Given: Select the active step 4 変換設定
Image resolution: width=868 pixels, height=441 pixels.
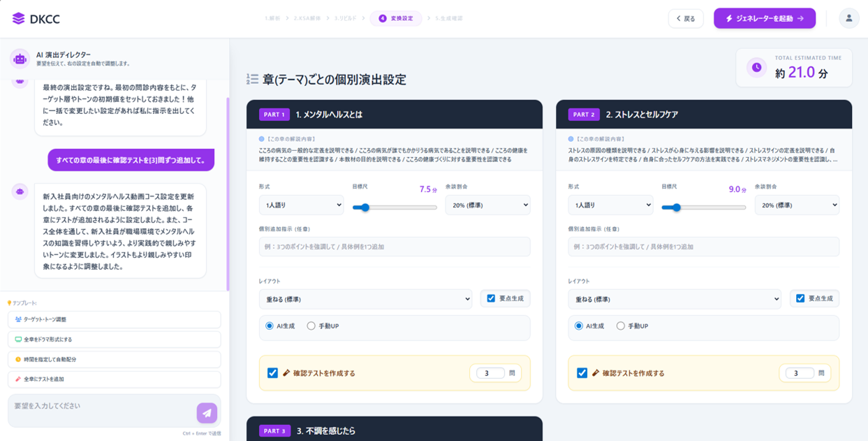Looking at the screenshot, I should coord(396,19).
